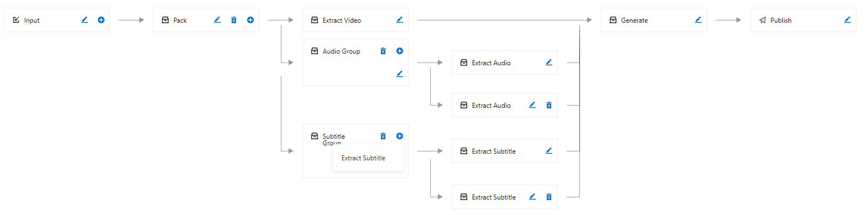The height and width of the screenshot is (215, 868).
Task: Delete the second Extract Subtitle node
Action: coord(549,197)
